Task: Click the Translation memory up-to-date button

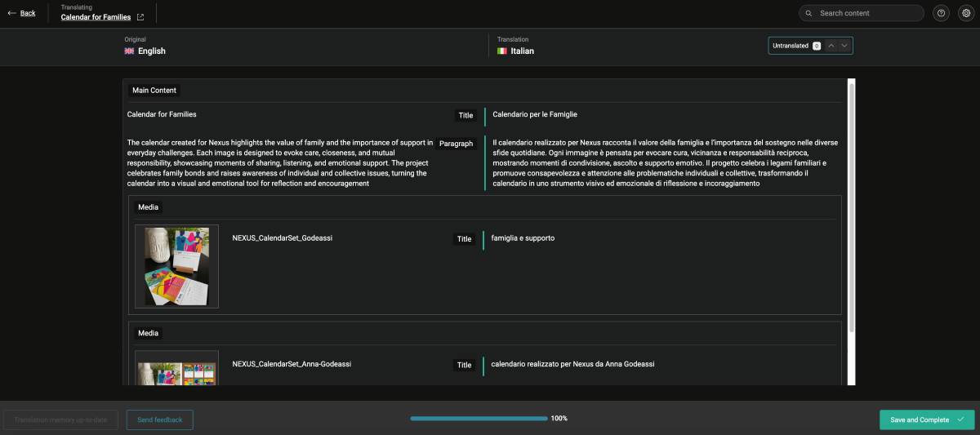Action: pyautogui.click(x=60, y=419)
